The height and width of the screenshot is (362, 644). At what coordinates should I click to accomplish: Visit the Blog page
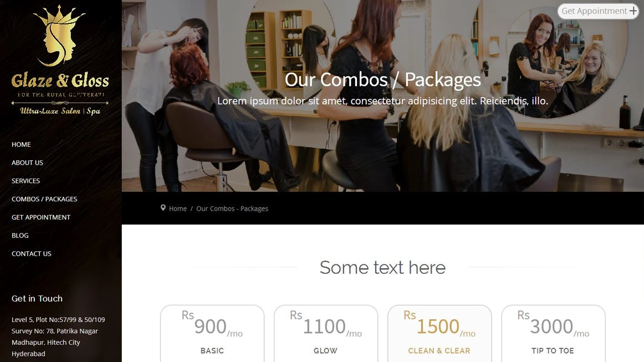pos(20,236)
